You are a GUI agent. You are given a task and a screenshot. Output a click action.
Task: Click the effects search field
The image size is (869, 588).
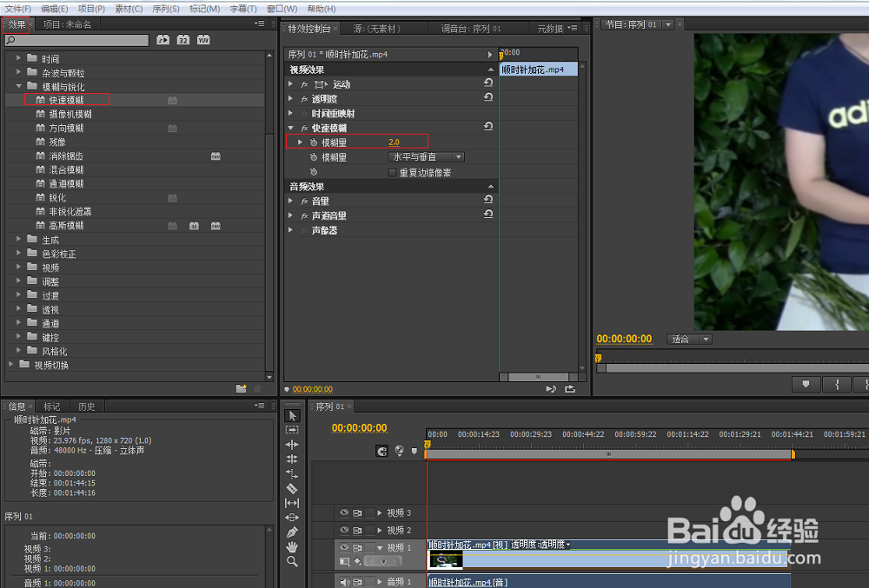pos(77,40)
